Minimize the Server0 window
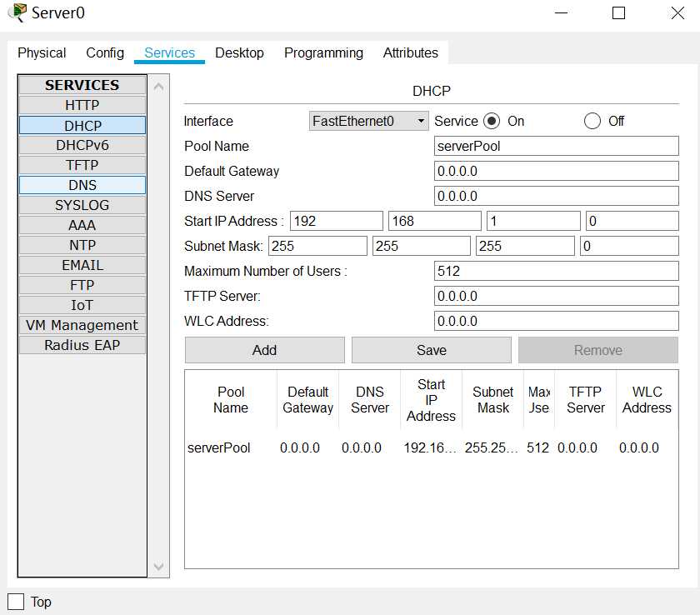 pos(561,13)
